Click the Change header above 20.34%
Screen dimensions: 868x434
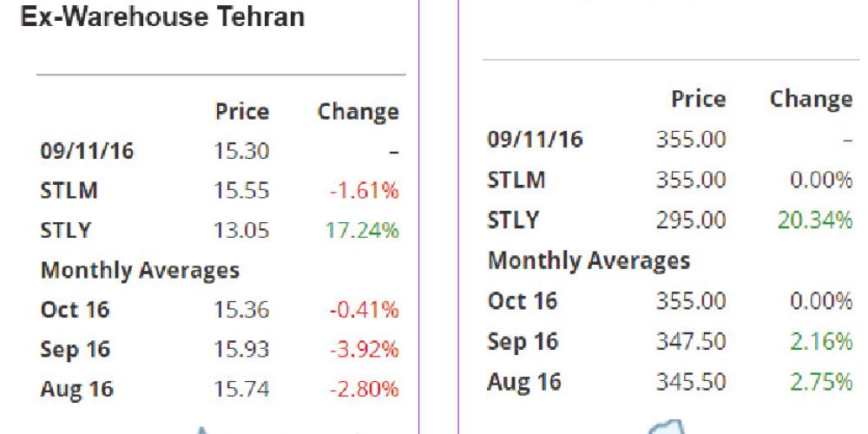coord(811,100)
